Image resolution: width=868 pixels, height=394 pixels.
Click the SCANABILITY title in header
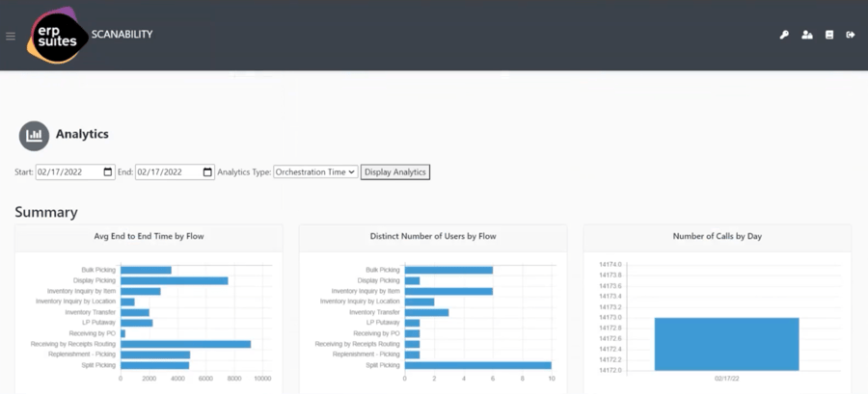click(x=122, y=35)
